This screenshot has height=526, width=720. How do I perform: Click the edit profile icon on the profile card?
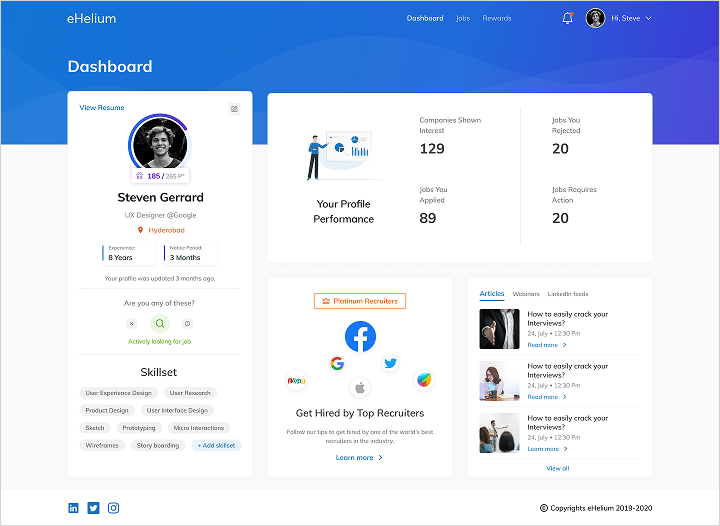click(234, 109)
